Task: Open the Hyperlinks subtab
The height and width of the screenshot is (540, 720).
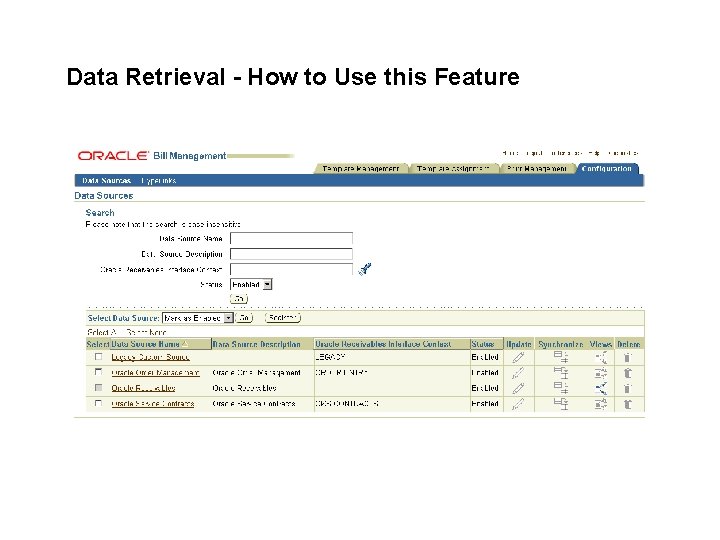Action: [159, 180]
